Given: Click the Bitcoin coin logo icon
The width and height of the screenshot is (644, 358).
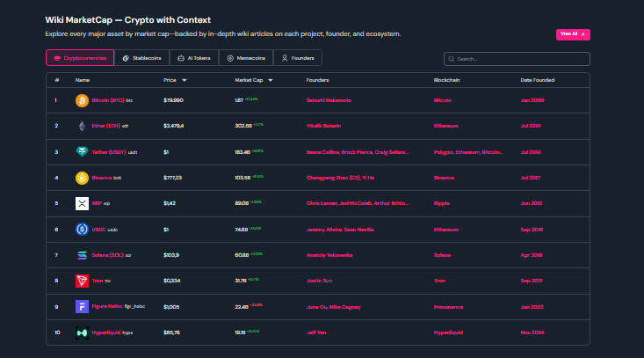Looking at the screenshot, I should (82, 100).
